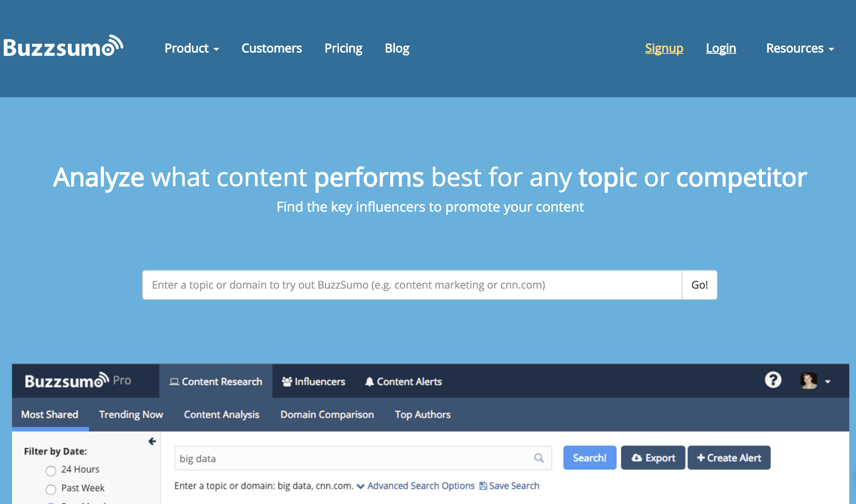Click the magnifier icon in the search box
The image size is (856, 504).
539,458
